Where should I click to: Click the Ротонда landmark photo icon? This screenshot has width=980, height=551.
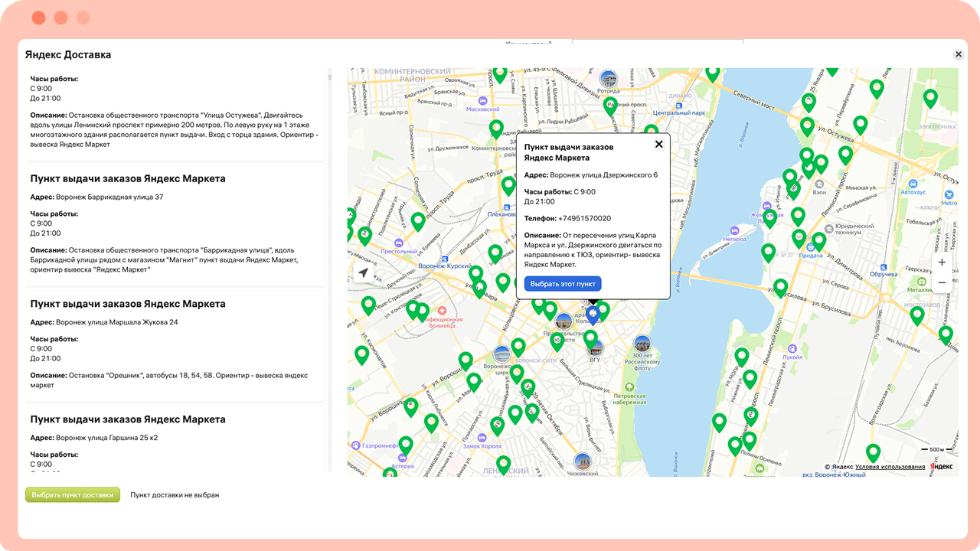coord(609,79)
